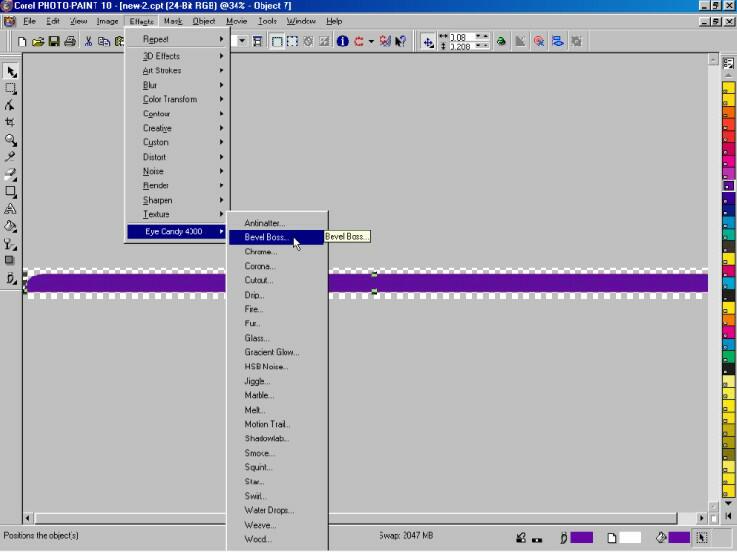Choose Water Drops effect
This screenshot has height=552, width=737.
coord(276,510)
